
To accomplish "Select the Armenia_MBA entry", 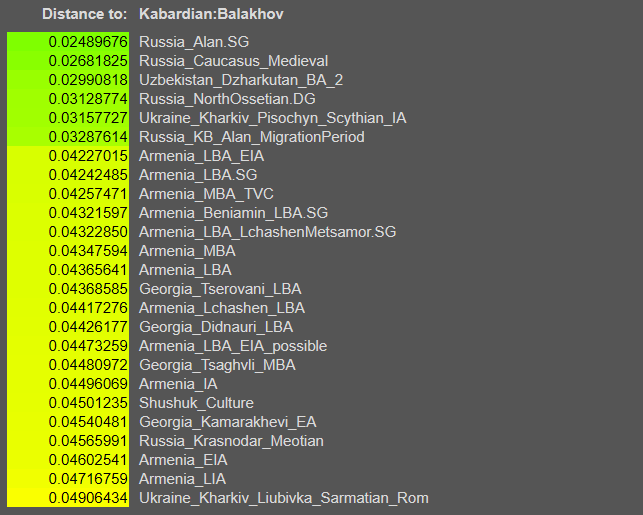I will pyautogui.click(x=187, y=251).
